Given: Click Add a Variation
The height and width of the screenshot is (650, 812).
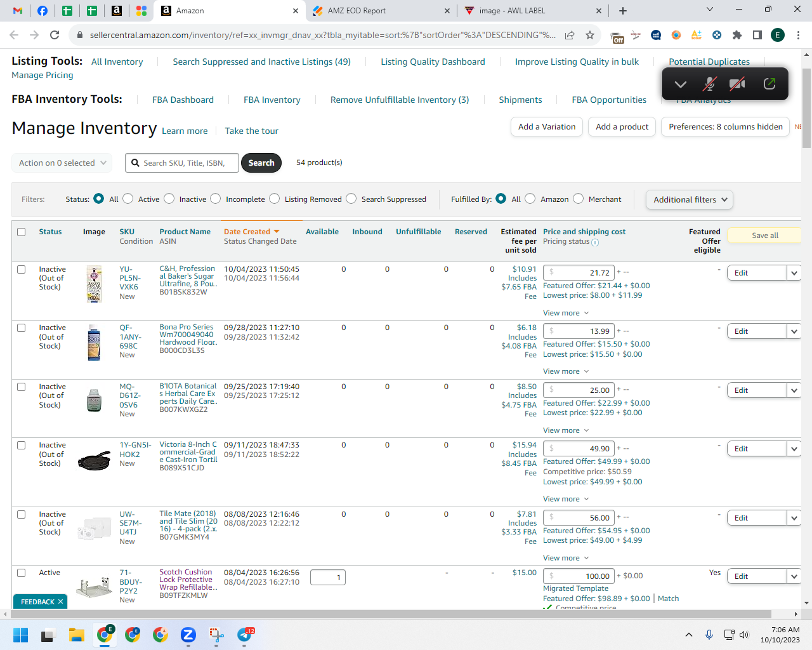Looking at the screenshot, I should pos(547,127).
